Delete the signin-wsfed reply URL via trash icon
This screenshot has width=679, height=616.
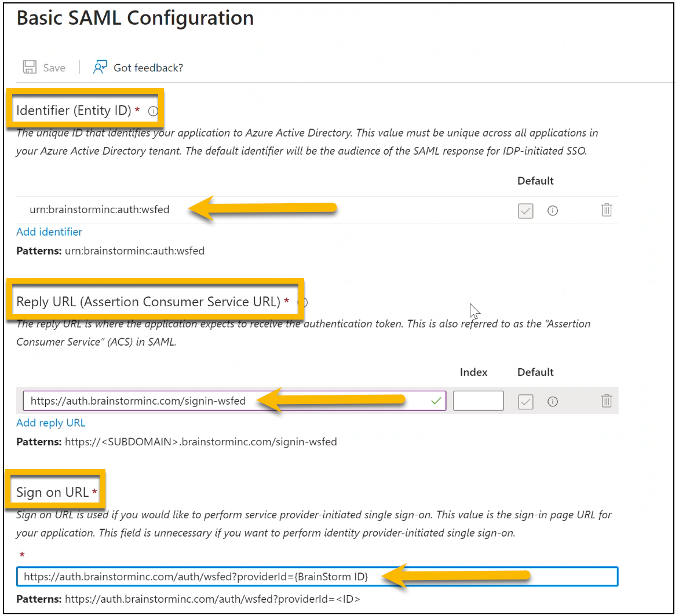pyautogui.click(x=606, y=401)
